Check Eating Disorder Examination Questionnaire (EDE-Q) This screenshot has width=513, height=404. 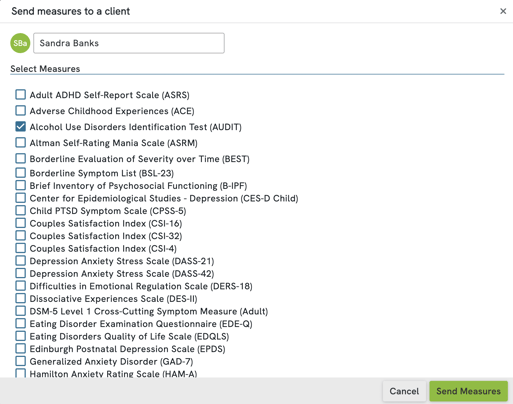(20, 324)
